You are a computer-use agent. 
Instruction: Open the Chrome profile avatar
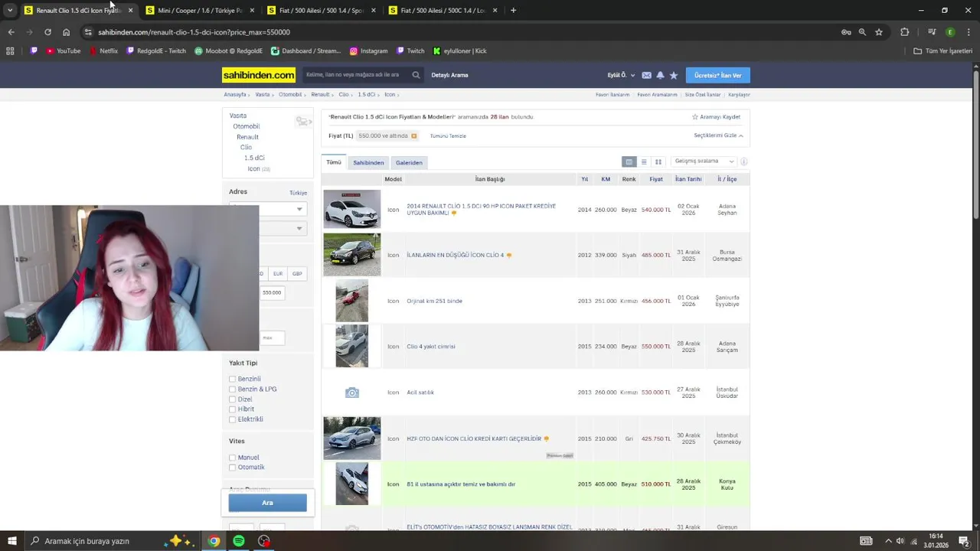[950, 32]
